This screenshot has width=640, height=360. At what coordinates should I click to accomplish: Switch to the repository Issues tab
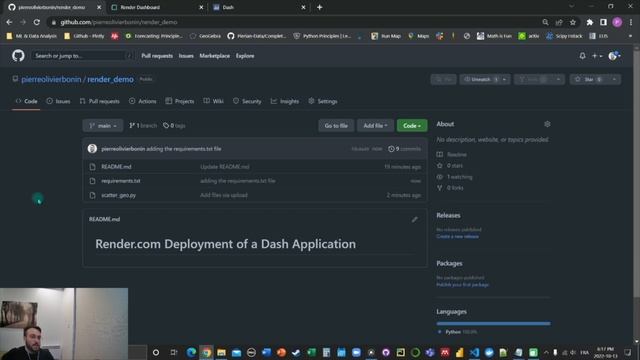(x=58, y=101)
